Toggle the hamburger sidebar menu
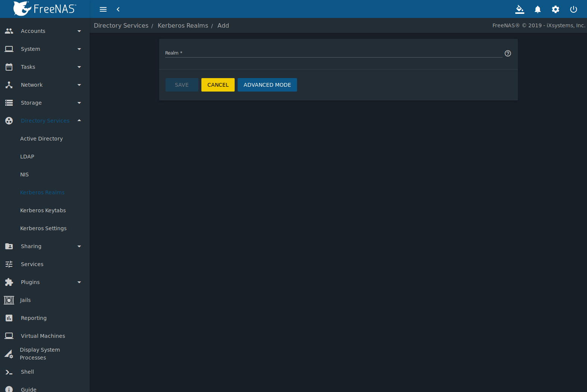Image resolution: width=587 pixels, height=392 pixels. coord(103,9)
